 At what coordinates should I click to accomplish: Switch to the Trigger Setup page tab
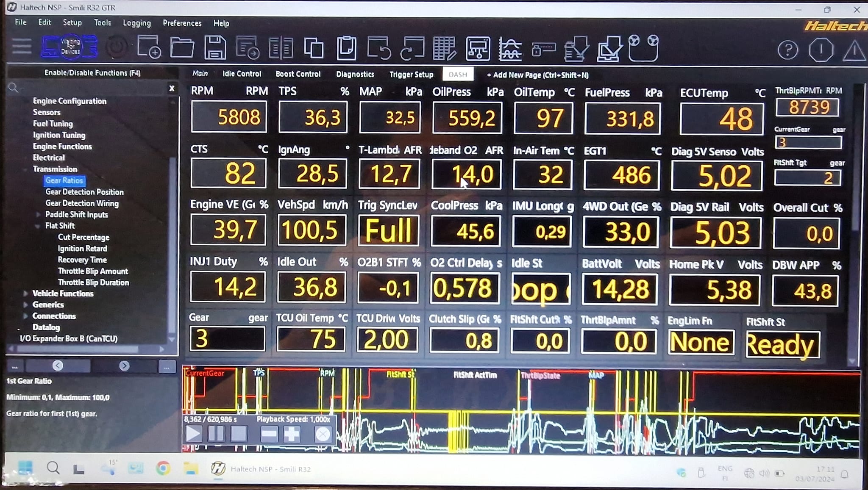click(x=411, y=75)
